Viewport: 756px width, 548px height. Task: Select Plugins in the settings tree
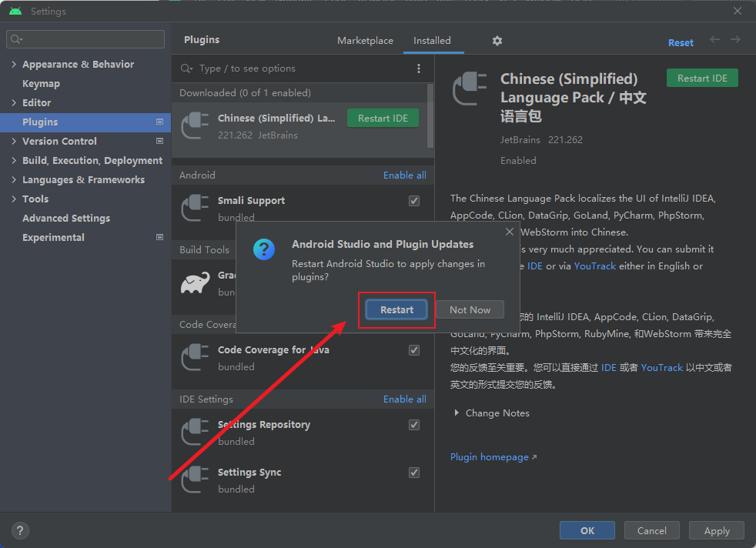click(85, 122)
